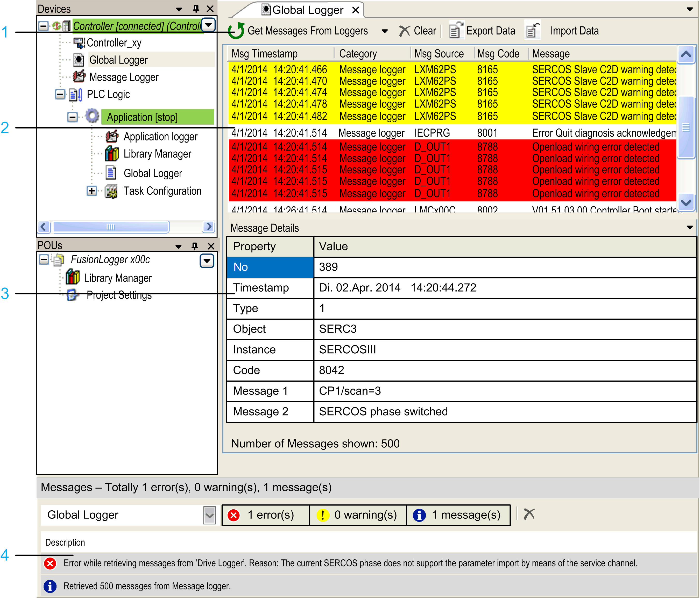Click the Task Configuration gear icon
Viewport: 700px width, 598px height.
[111, 191]
